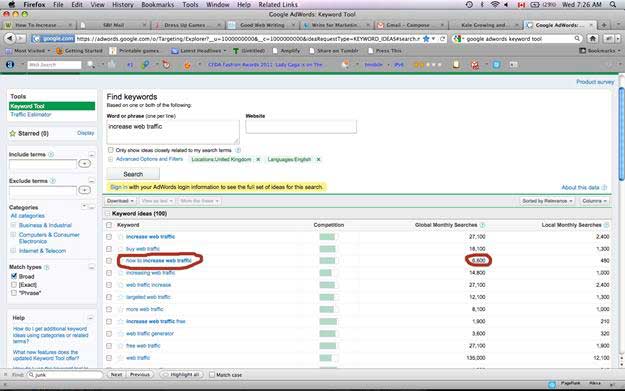Click the page vertical scrollbar thumb
Viewport: 625px width, 391px height.
pyautogui.click(x=621, y=134)
